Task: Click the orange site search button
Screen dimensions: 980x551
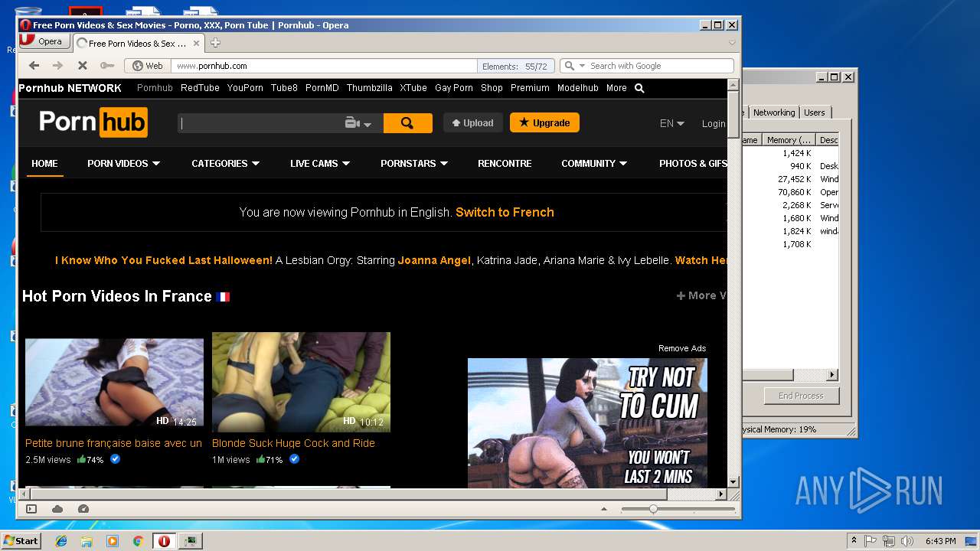Action: pyautogui.click(x=407, y=123)
